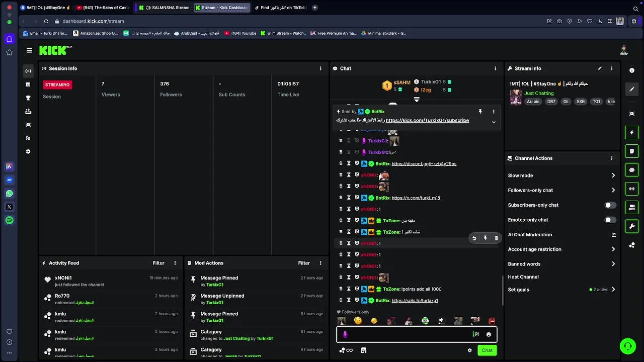The image size is (644, 362).
Task: Delete the highlighted xNONi1 chat message
Action: click(496, 238)
